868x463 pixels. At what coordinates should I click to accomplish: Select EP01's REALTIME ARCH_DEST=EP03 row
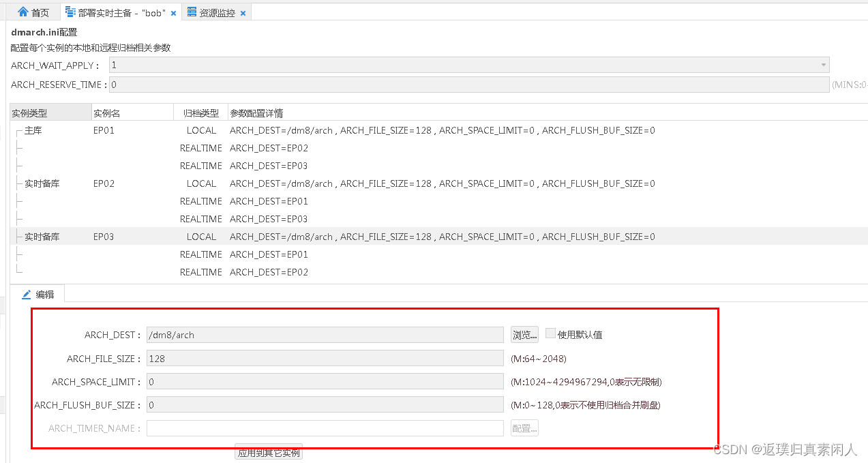click(439, 166)
